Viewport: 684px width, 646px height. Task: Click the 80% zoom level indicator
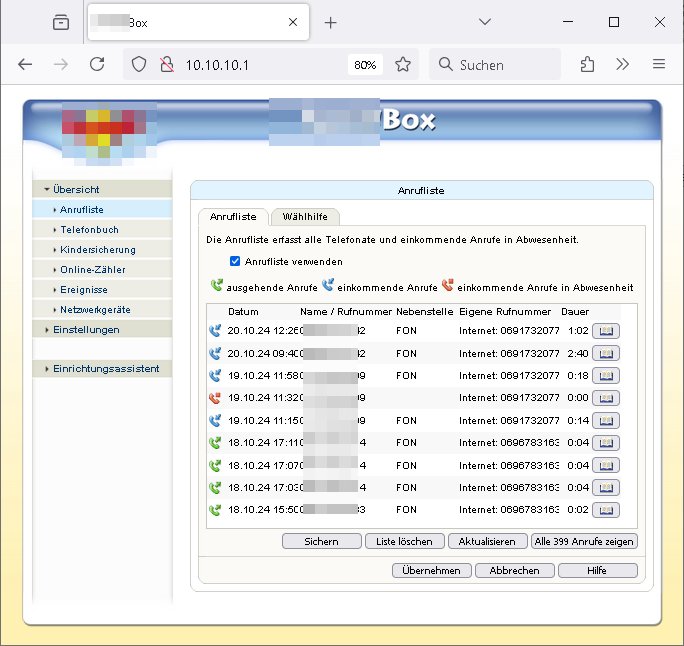365,64
